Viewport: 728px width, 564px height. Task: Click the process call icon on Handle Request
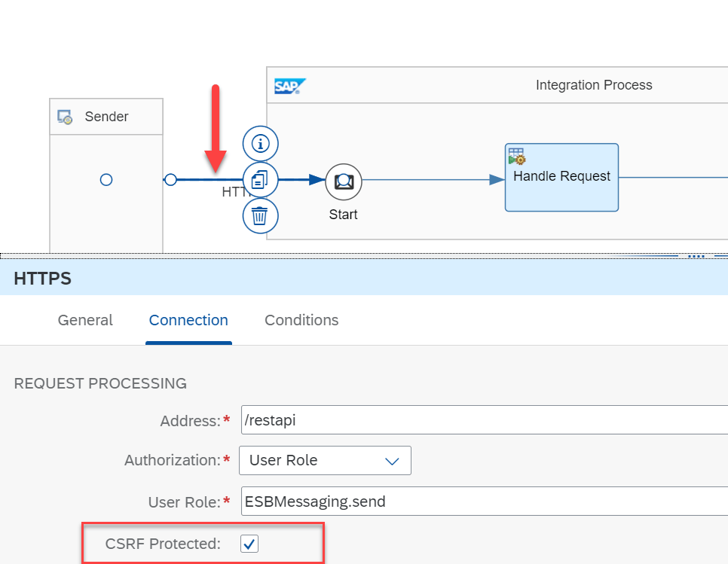[517, 156]
